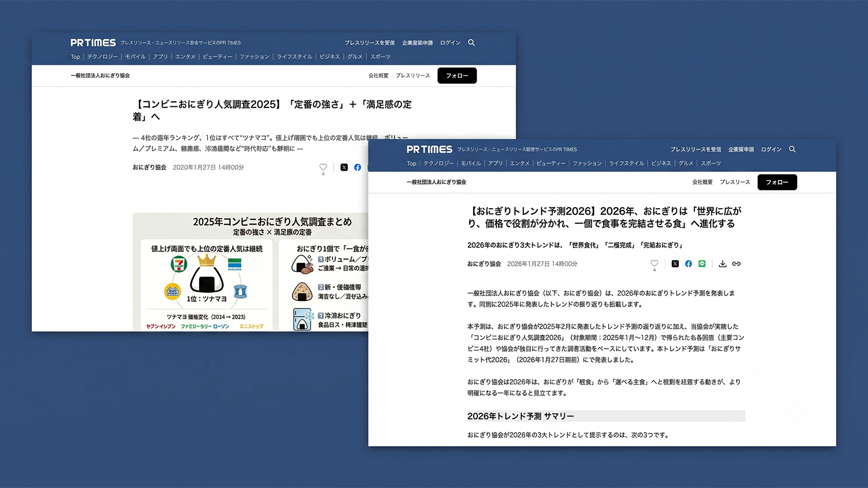Viewport: 868px width, 488px height.
Task: Click the download icon in the front window
Action: [723, 264]
